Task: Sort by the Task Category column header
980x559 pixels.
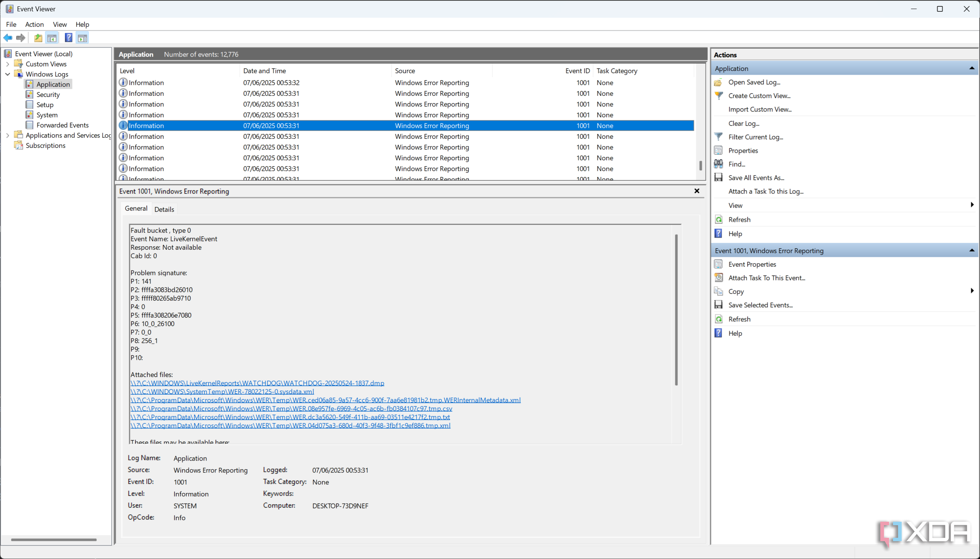Action: tap(644, 71)
